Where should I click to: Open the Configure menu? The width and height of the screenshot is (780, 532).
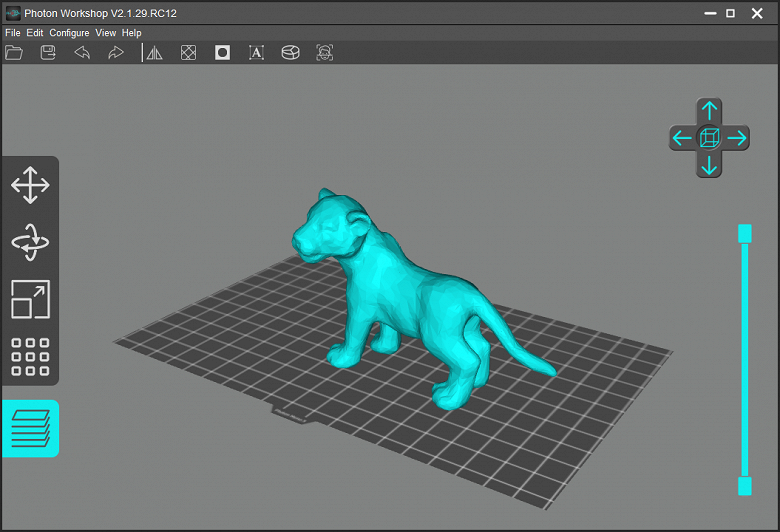coord(69,33)
